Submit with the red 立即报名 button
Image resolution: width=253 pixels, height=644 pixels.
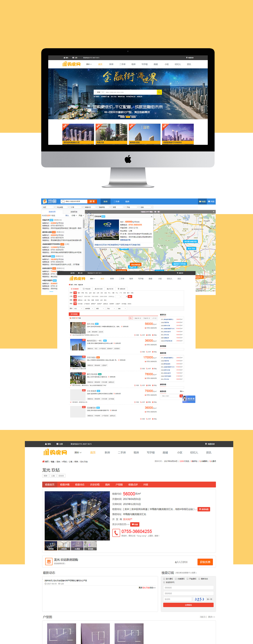pos(188,605)
